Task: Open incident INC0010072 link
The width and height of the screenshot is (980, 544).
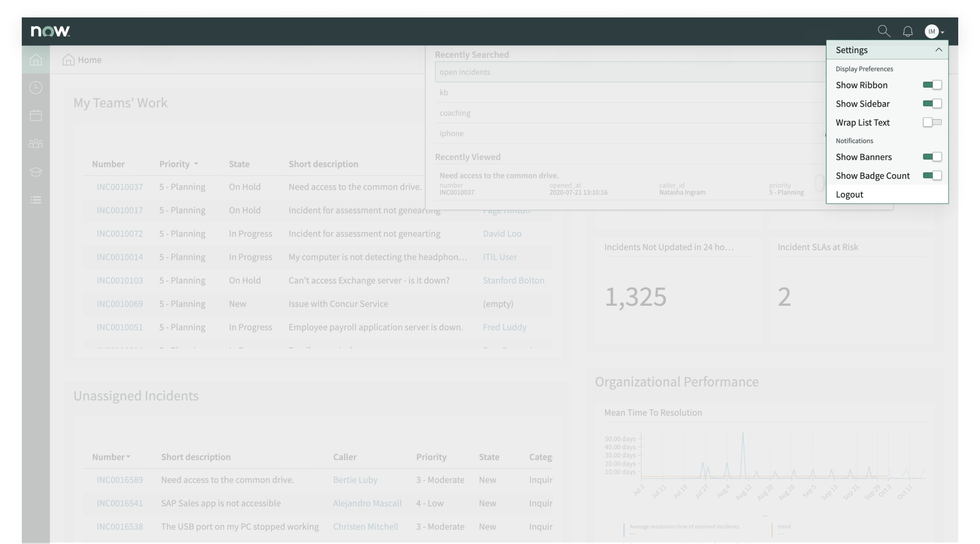Action: (120, 234)
